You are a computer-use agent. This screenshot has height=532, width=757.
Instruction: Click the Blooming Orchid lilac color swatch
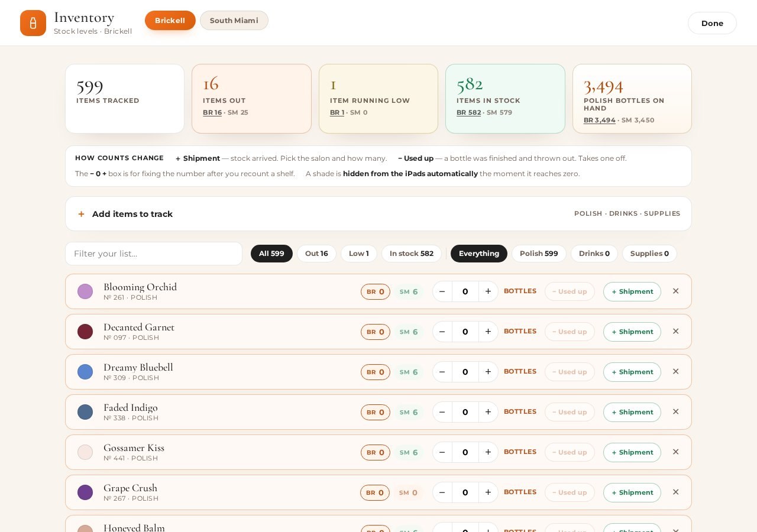click(x=85, y=291)
